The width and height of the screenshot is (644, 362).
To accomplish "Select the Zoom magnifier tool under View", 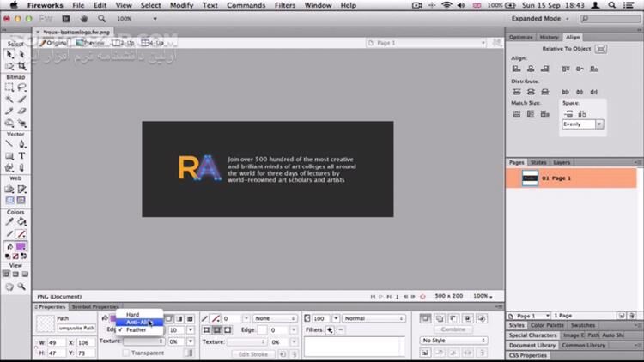I will coord(21,287).
